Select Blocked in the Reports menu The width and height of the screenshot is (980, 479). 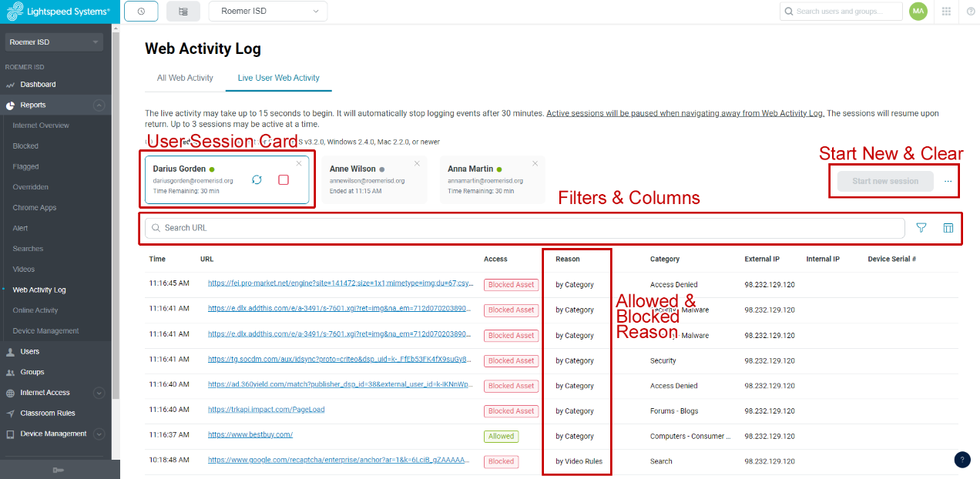pyautogui.click(x=27, y=146)
